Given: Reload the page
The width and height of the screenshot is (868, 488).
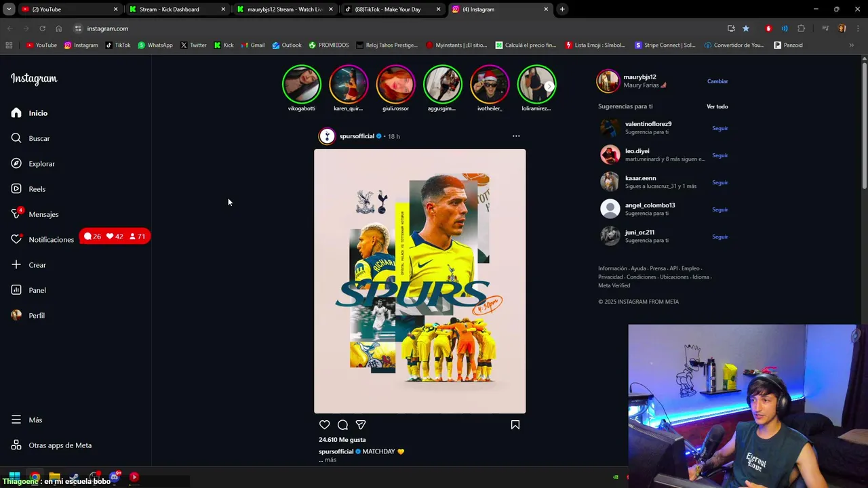Looking at the screenshot, I should click(x=42, y=28).
